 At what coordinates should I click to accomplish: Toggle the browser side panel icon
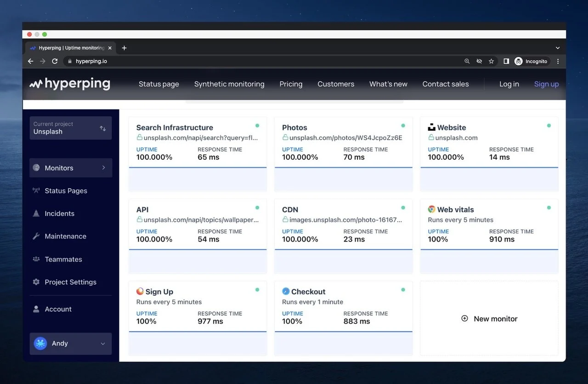point(506,61)
